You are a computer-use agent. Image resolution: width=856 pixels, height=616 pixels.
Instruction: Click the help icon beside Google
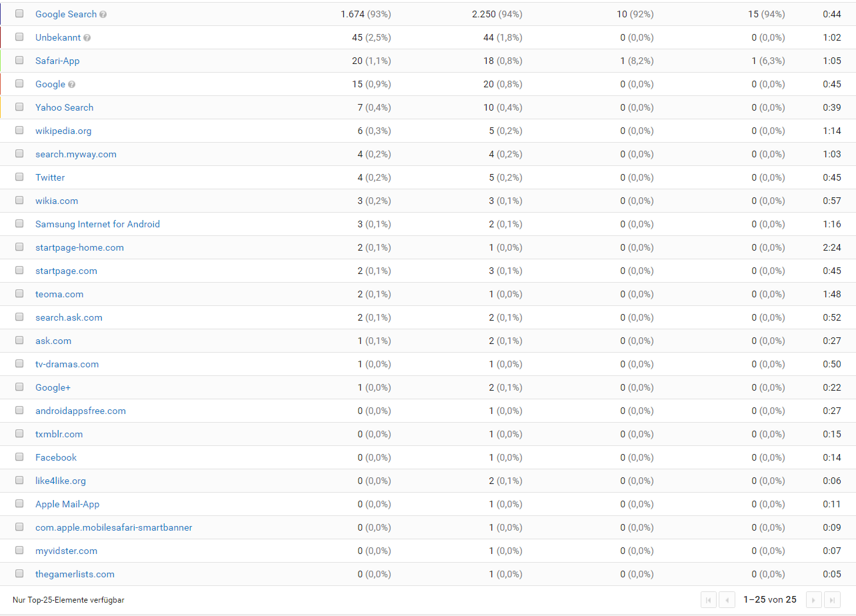click(x=72, y=85)
